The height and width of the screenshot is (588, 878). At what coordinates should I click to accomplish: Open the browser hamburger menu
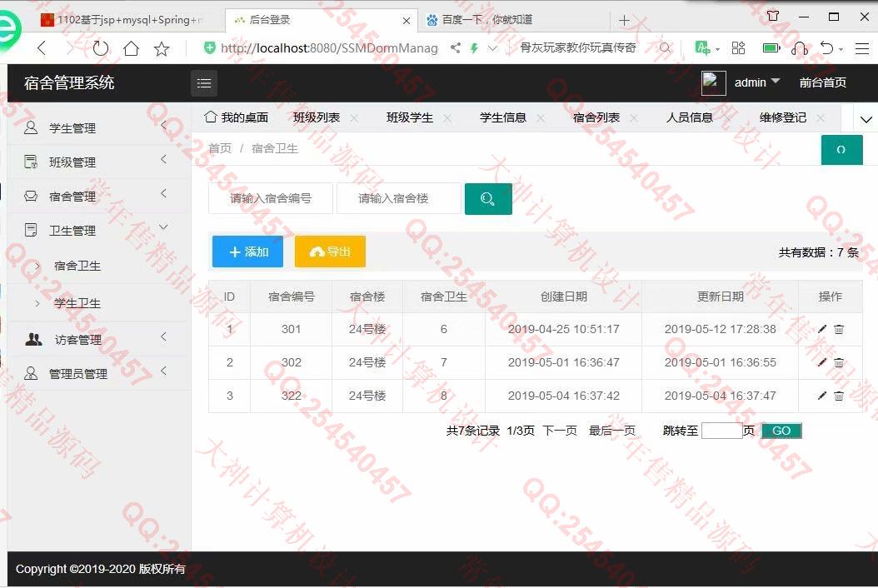[x=862, y=48]
